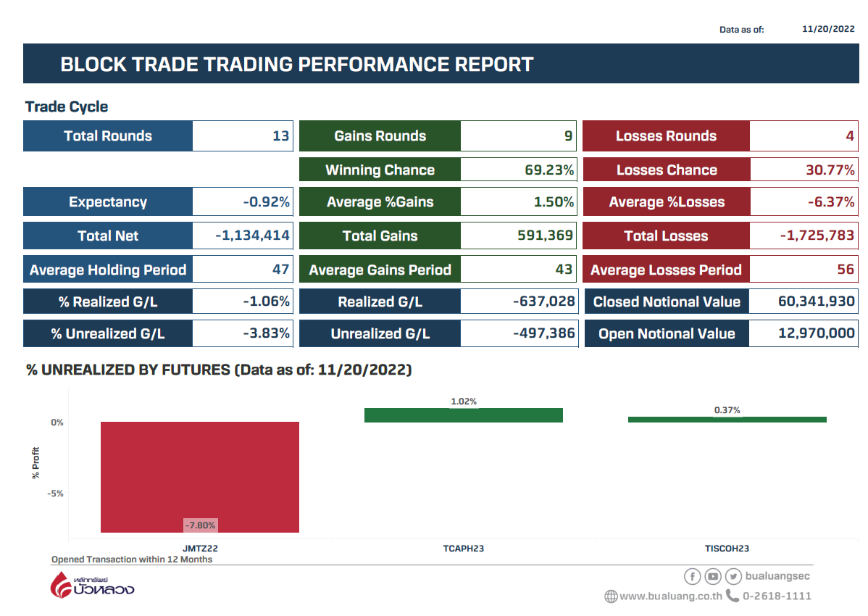The height and width of the screenshot is (616, 868).
Task: Select the green TCAPH23 bar
Action: (x=463, y=415)
